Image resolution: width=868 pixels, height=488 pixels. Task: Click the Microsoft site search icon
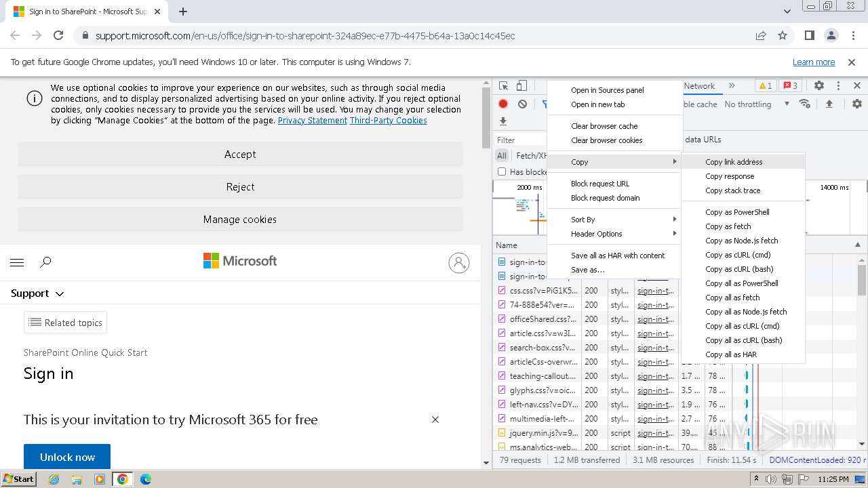[x=45, y=262]
